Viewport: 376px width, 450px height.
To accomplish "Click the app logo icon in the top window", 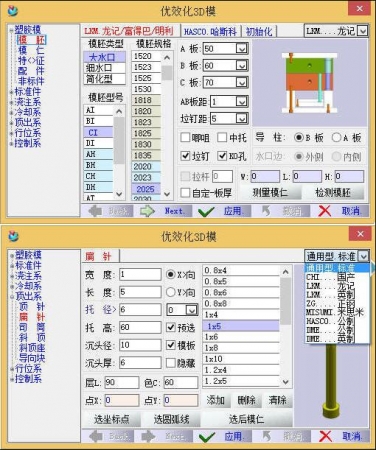I will [13, 11].
